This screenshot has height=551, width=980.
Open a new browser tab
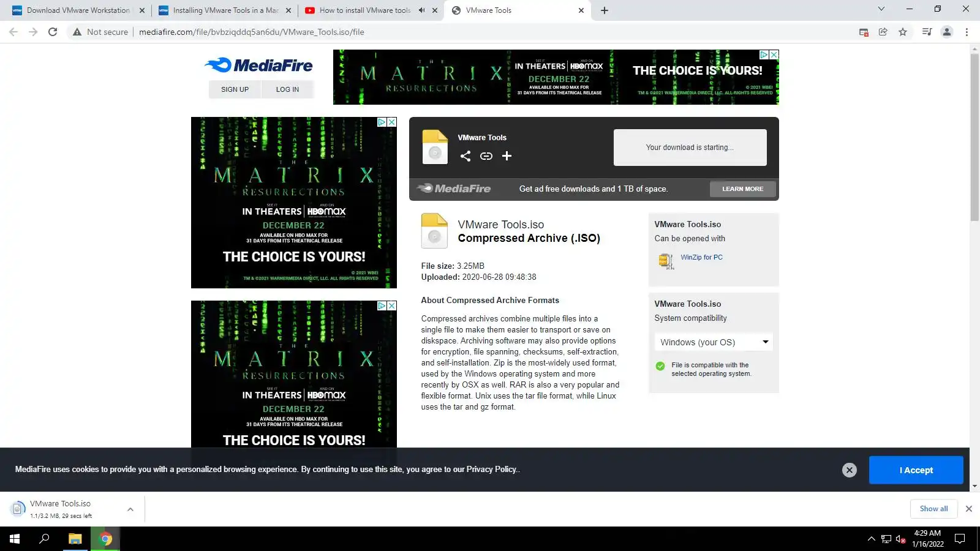point(605,10)
